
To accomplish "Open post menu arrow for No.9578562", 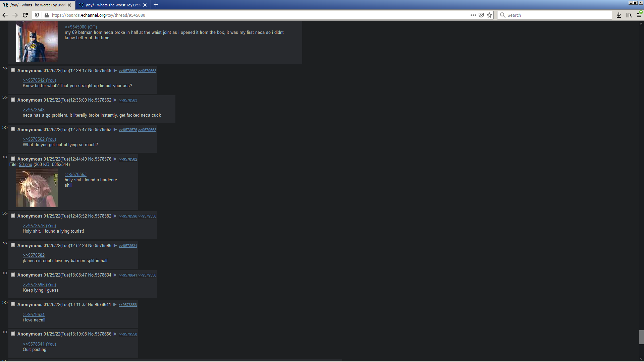I will pos(115,100).
